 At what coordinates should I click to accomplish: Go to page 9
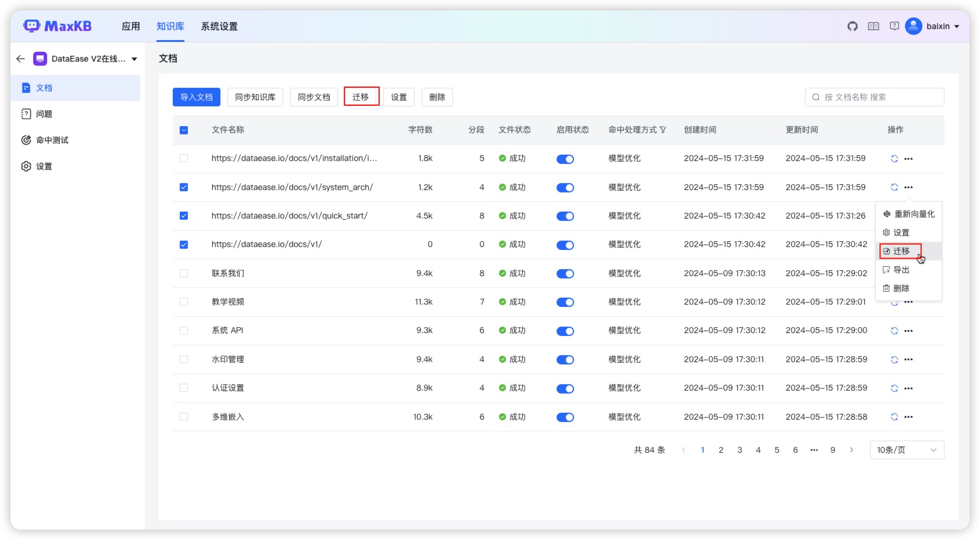833,450
